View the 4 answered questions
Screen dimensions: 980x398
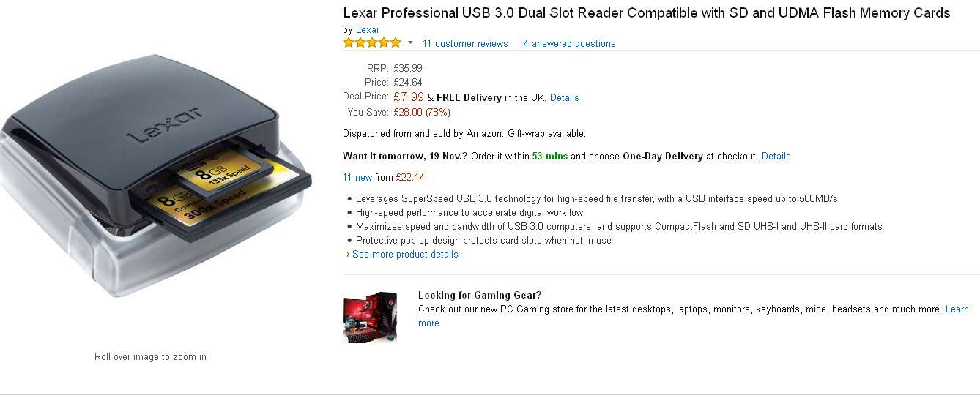[x=569, y=44]
